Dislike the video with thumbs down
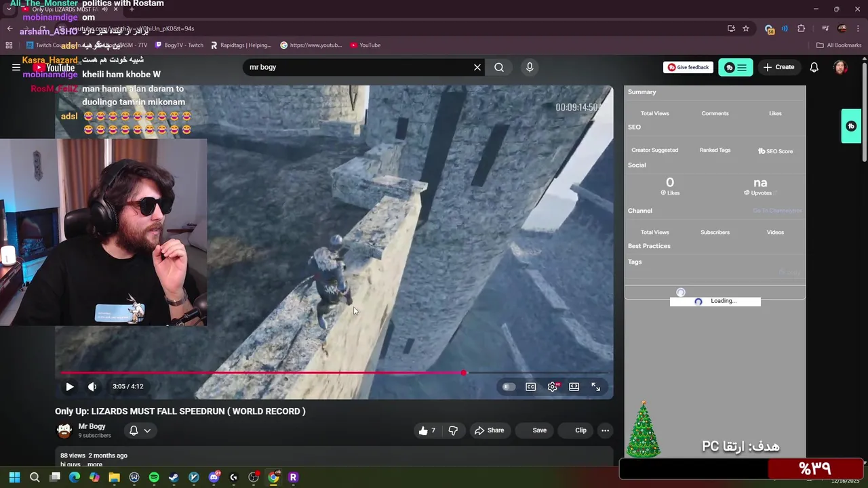 [x=453, y=430]
